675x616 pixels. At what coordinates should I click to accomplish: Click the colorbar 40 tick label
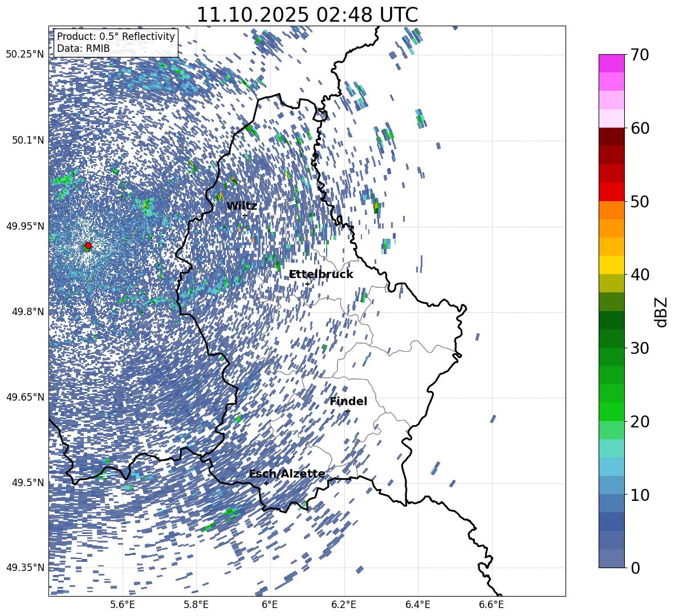640,275
